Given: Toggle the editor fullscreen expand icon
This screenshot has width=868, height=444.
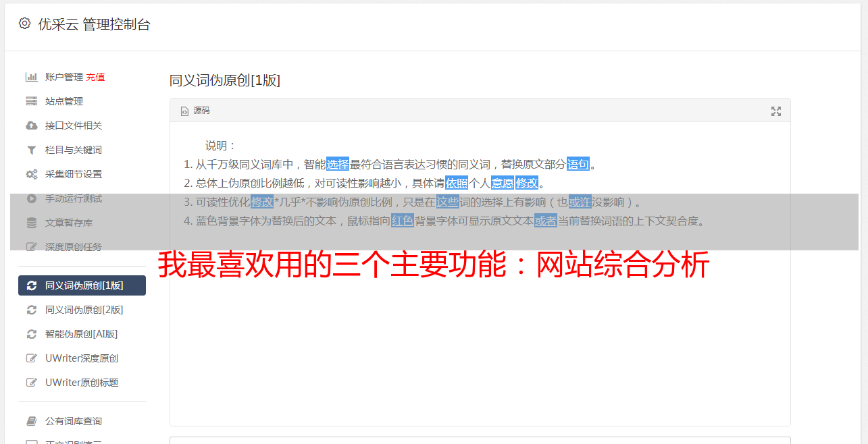Looking at the screenshot, I should pyautogui.click(x=776, y=111).
